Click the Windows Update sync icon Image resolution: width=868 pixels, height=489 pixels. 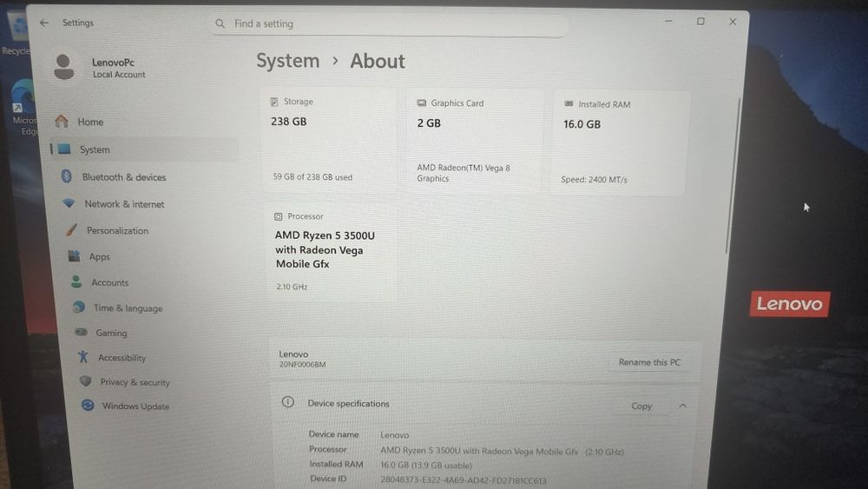[88, 405]
